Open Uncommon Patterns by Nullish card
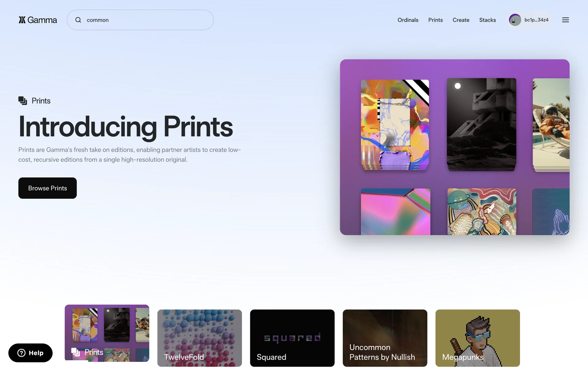Screen dimensions: 588x368 [385, 338]
